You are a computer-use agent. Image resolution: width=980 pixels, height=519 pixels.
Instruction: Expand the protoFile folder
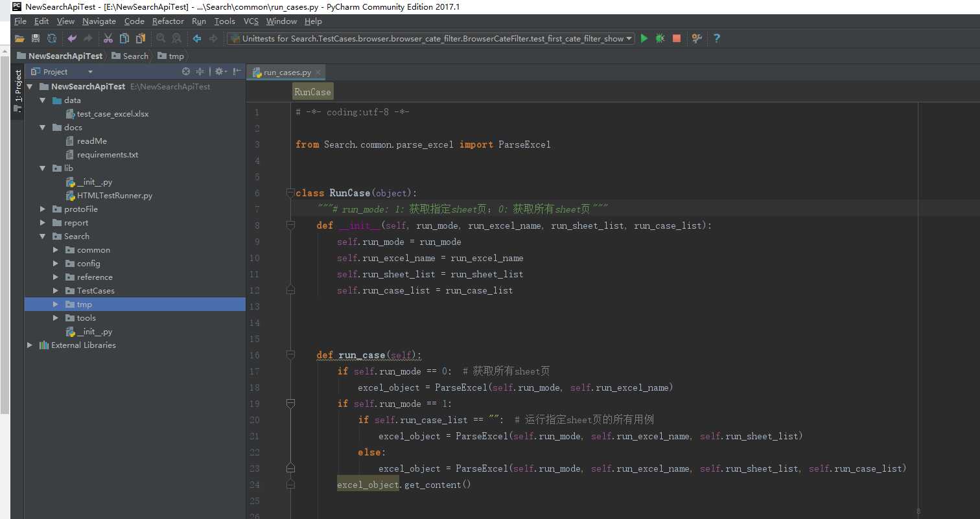[43, 209]
